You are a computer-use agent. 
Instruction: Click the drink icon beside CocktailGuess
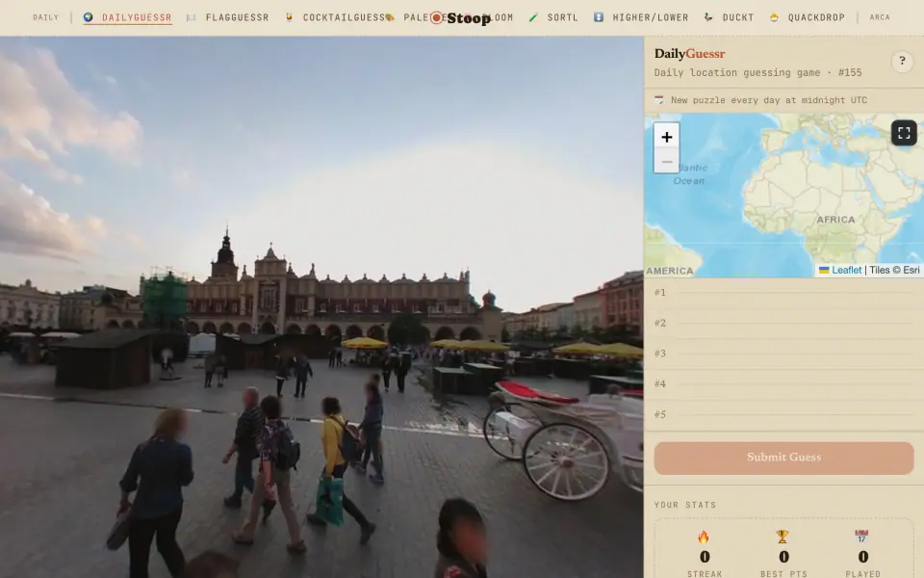289,17
